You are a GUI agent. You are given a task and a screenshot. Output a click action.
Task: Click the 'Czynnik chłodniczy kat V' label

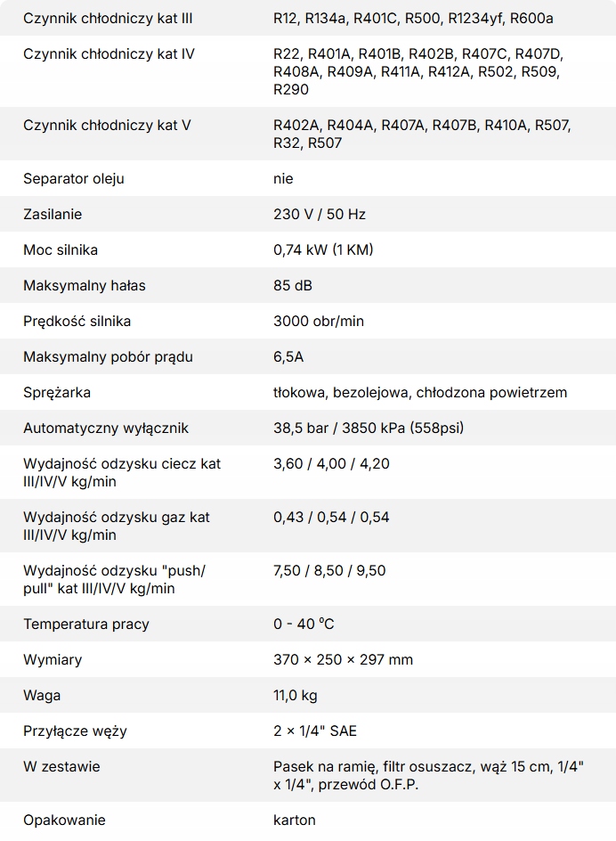(107, 126)
